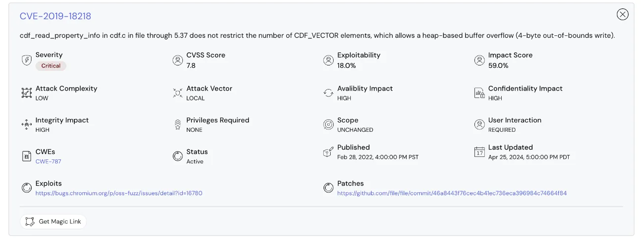Screen dimensions: 644x240
Task: Click the Status circle icon
Action: 177,156
